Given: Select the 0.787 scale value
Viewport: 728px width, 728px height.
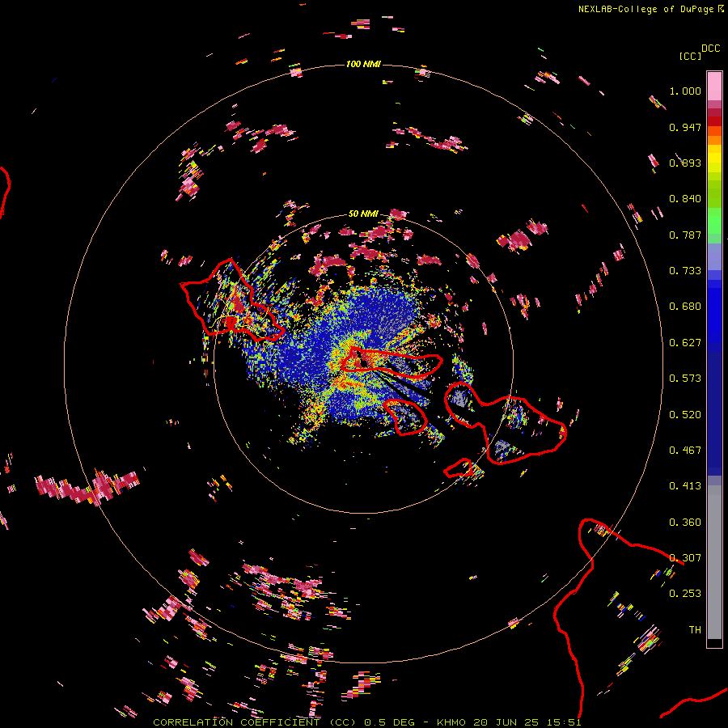Looking at the screenshot, I should [685, 235].
